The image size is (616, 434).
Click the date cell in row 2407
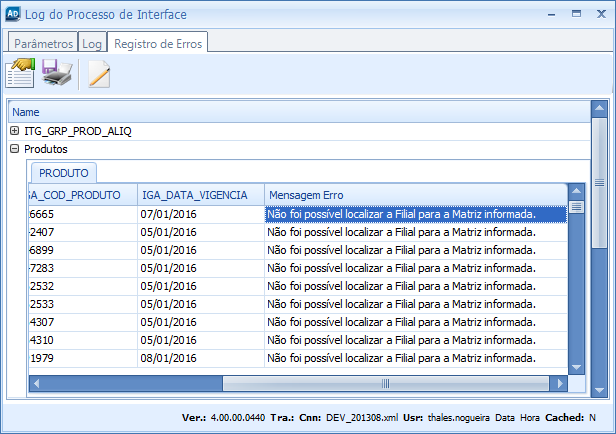201,233
